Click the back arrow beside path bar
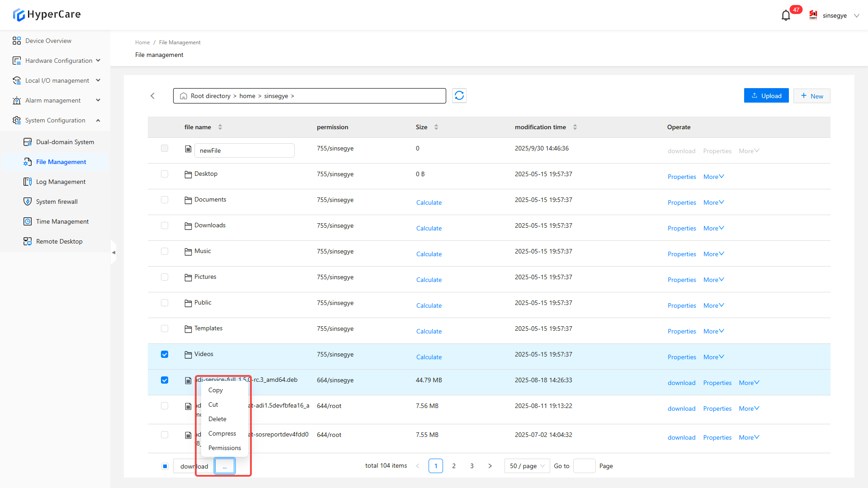 [x=153, y=96]
